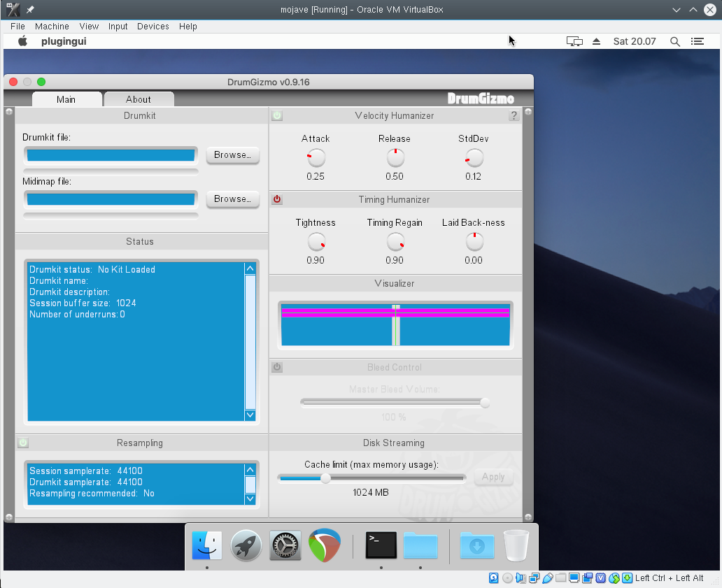Open the Apple menu
The image size is (722, 588).
[22, 41]
